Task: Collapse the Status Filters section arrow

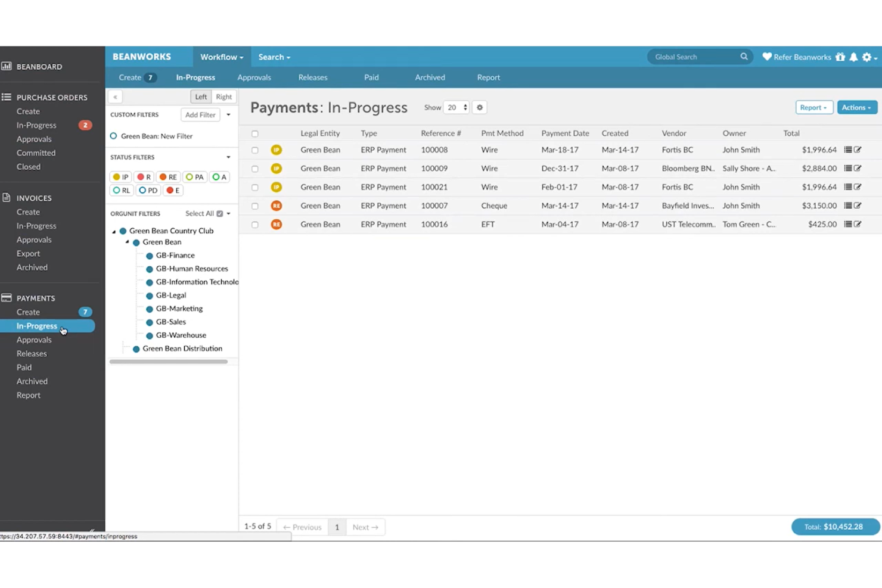Action: [228, 157]
